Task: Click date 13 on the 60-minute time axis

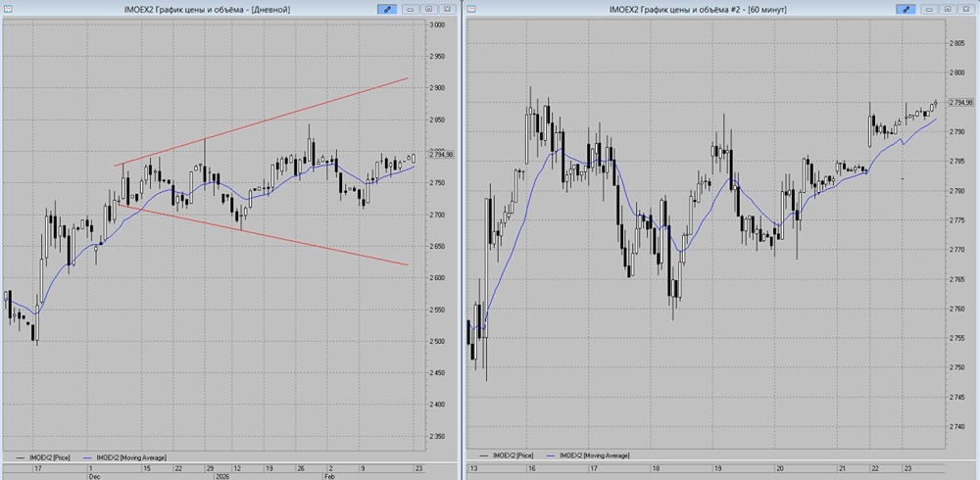Action: [472, 468]
